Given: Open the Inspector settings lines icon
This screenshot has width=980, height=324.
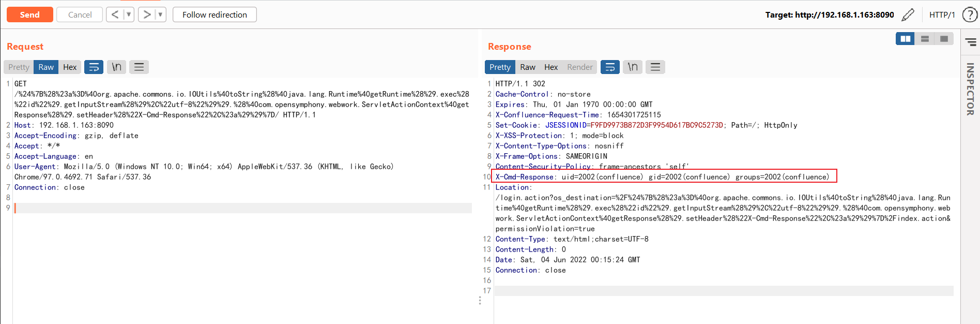Looking at the screenshot, I should [x=971, y=42].
